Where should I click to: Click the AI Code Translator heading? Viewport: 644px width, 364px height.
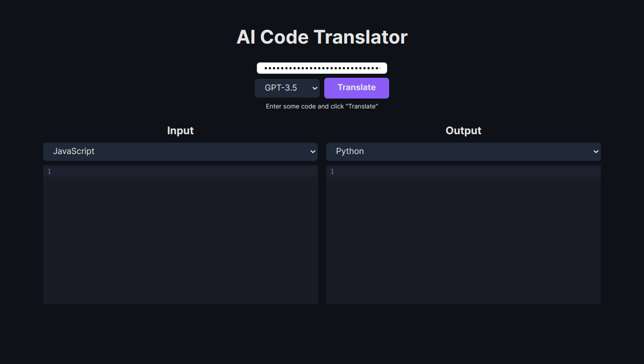322,37
